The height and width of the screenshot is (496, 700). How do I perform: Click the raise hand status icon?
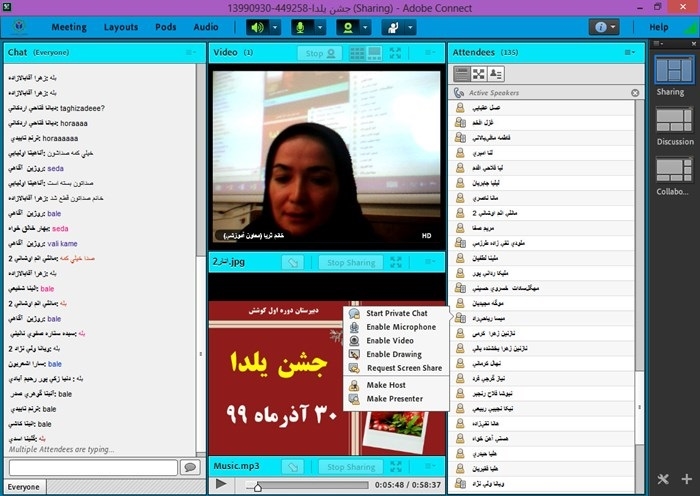click(x=393, y=27)
